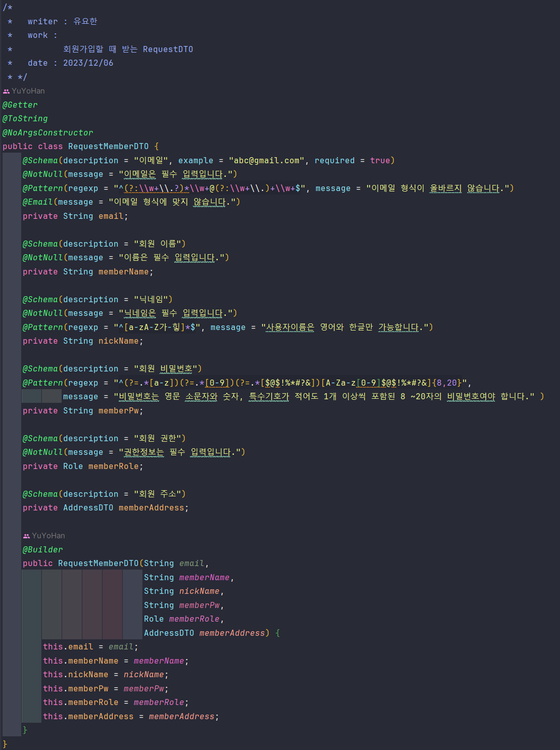The height and width of the screenshot is (750, 560).
Task: Click the this.memberName = memberName; assignment
Action: point(116,661)
